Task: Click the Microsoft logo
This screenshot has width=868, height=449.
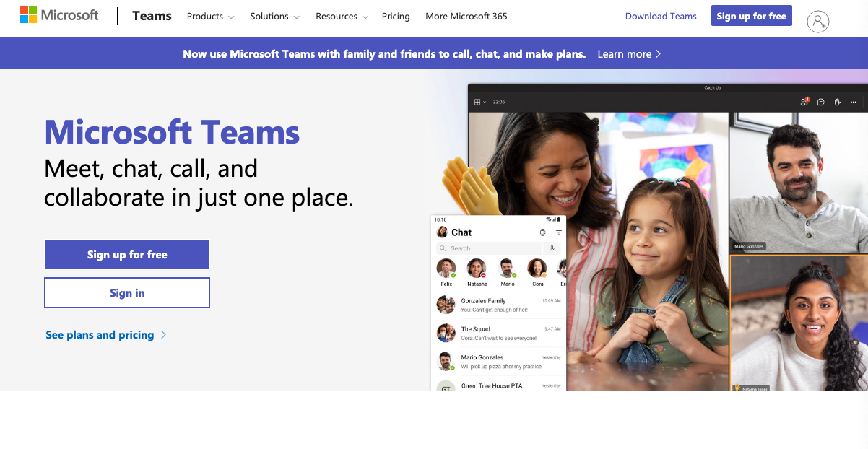Action: tap(59, 16)
